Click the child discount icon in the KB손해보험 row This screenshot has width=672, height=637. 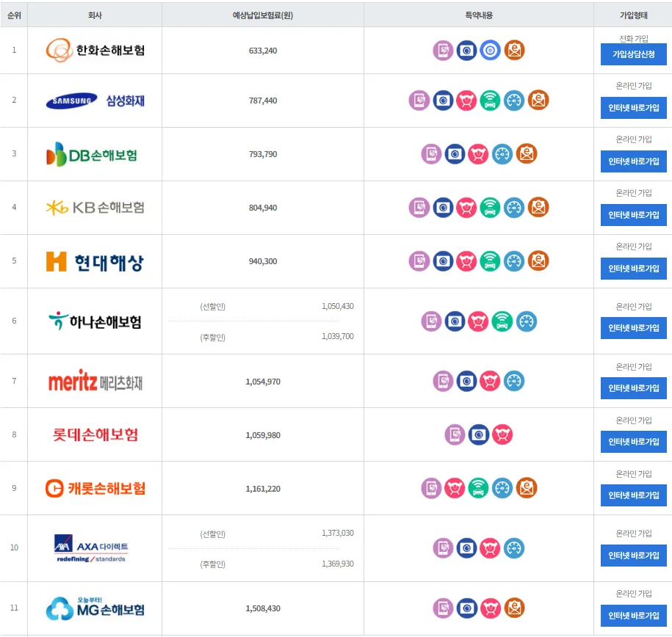click(466, 208)
